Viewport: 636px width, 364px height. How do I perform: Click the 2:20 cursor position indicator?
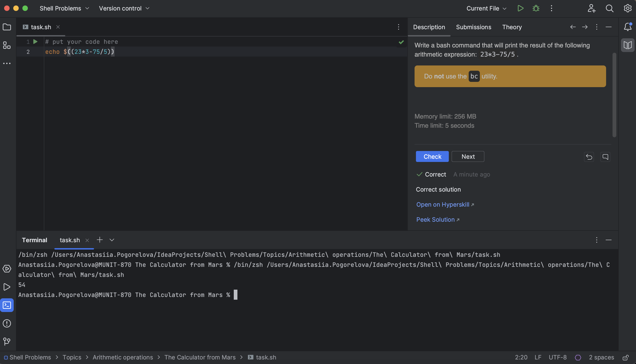coord(521,358)
